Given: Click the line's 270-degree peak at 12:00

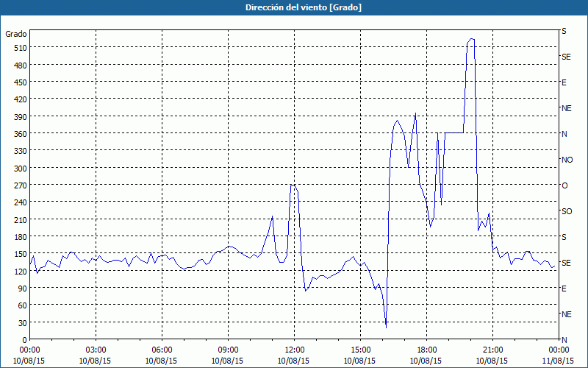Looking at the screenshot, I should point(293,185).
